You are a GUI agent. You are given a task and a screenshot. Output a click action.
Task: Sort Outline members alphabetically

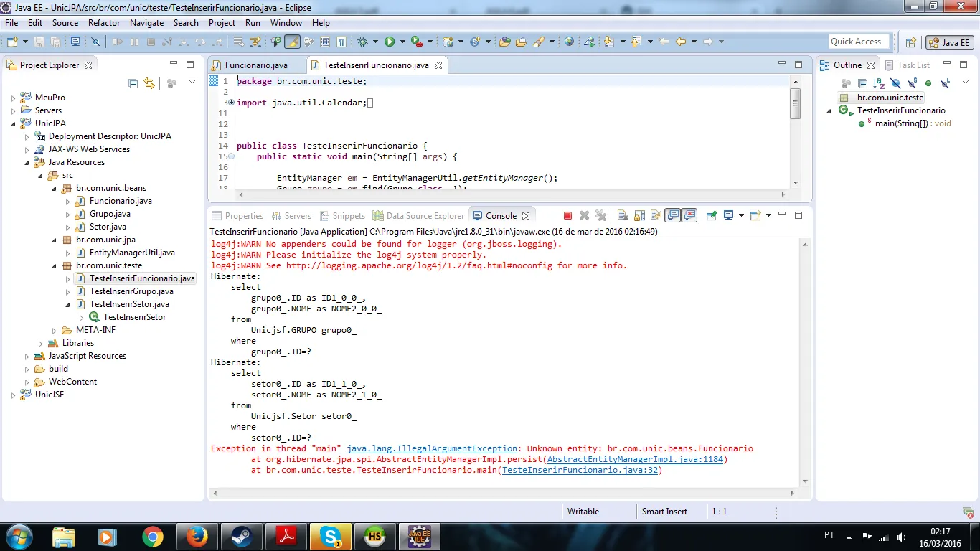click(879, 83)
